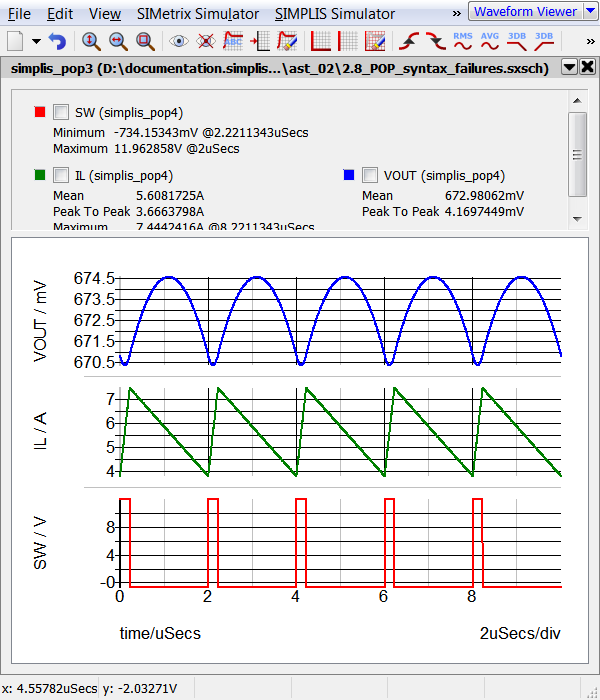Toggle the IL curve checkbox

point(60,175)
